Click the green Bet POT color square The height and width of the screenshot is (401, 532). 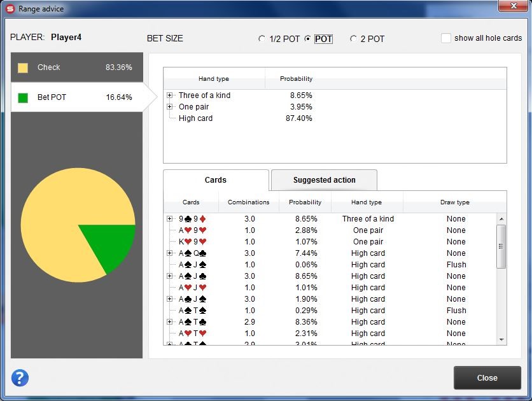[23, 98]
